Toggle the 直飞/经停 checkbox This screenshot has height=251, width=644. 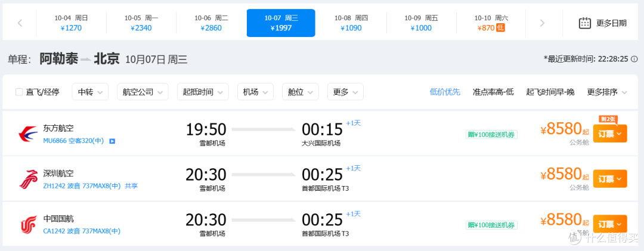click(19, 92)
